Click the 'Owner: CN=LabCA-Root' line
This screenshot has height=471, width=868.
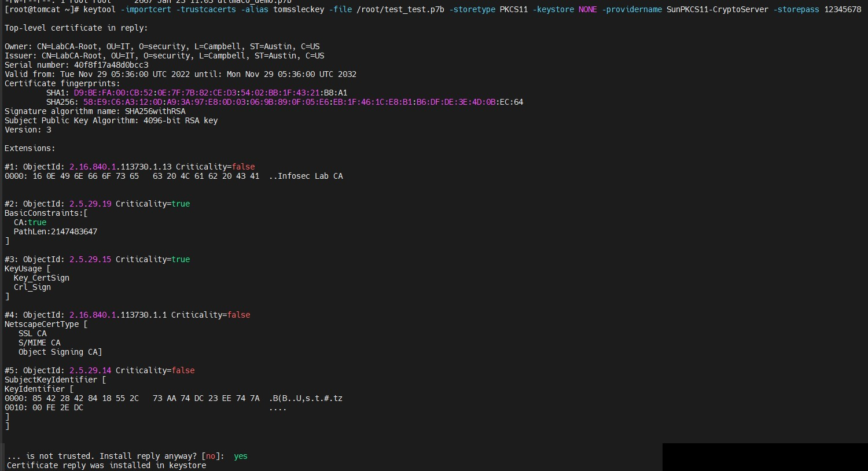click(x=162, y=46)
